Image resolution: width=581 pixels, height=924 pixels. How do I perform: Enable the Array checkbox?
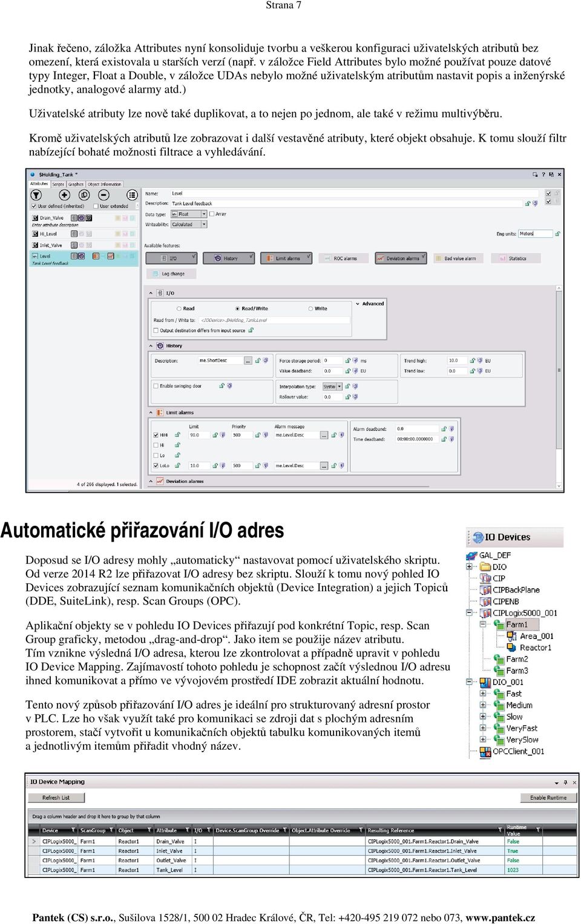click(212, 214)
